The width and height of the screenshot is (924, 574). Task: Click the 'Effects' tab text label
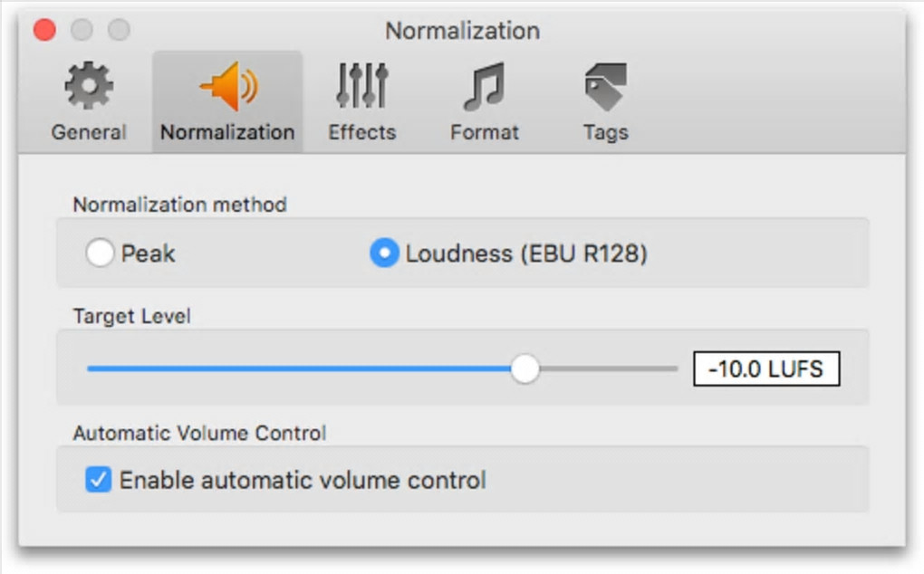pyautogui.click(x=361, y=132)
